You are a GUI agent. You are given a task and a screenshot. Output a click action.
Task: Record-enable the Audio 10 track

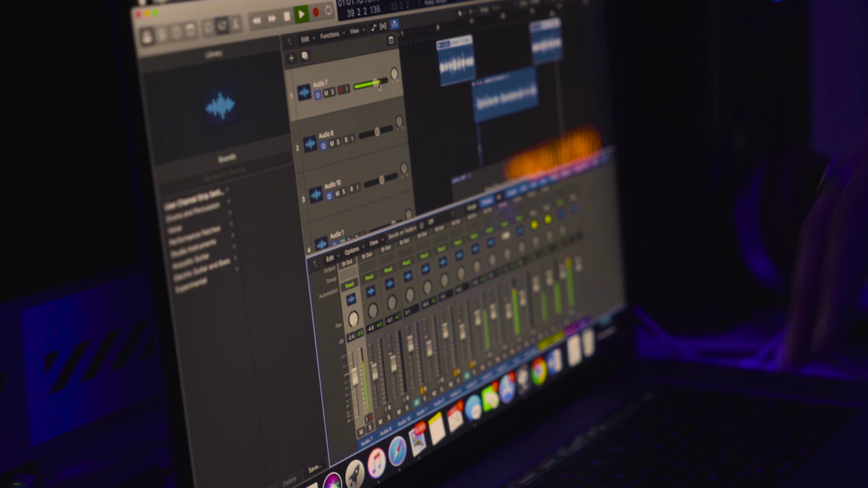coord(352,189)
